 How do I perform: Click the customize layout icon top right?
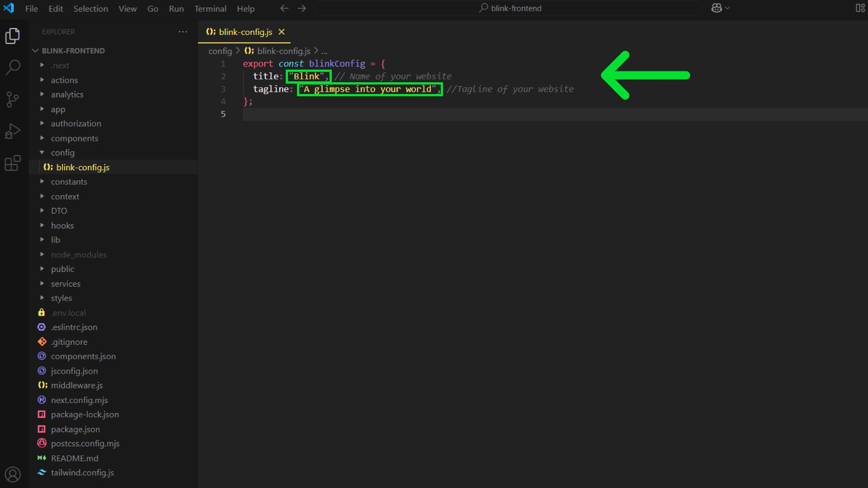coord(860,8)
